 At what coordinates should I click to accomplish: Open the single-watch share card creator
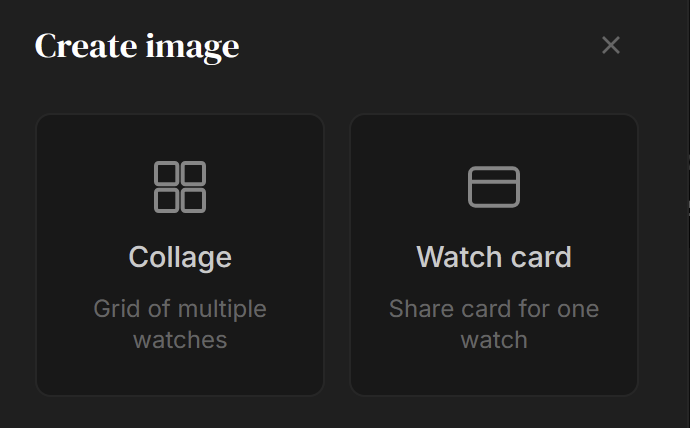[494, 255]
